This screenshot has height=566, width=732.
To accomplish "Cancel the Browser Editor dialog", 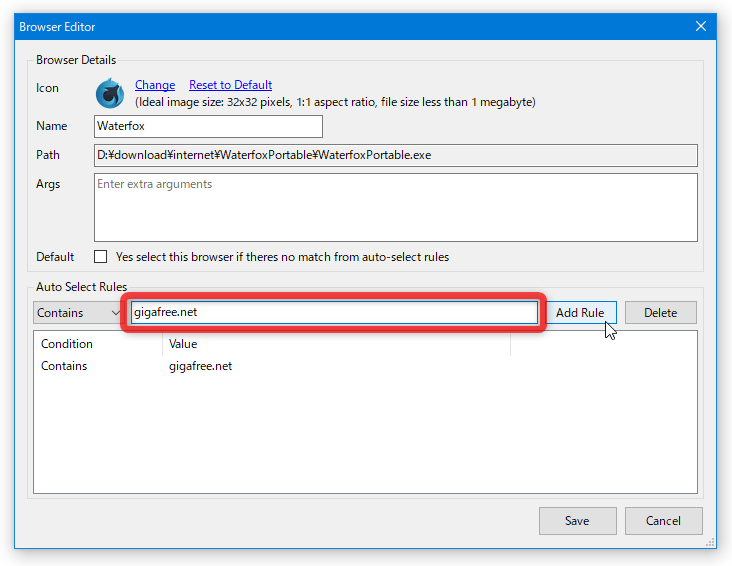I will point(663,521).
